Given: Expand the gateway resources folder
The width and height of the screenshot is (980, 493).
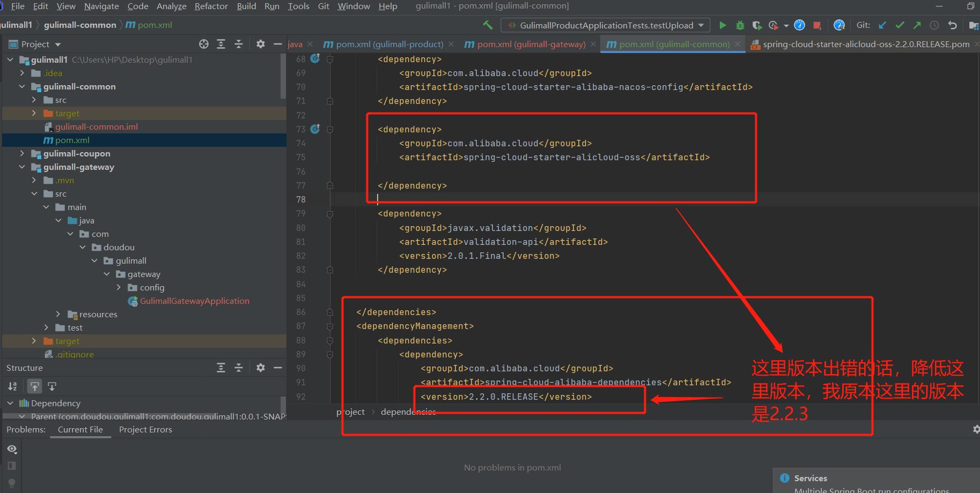Looking at the screenshot, I should pos(58,314).
